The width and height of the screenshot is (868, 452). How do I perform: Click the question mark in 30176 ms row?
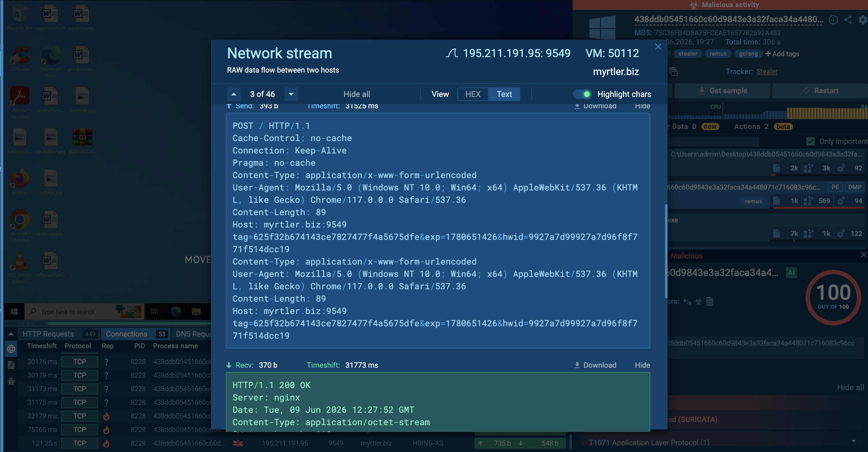106,362
